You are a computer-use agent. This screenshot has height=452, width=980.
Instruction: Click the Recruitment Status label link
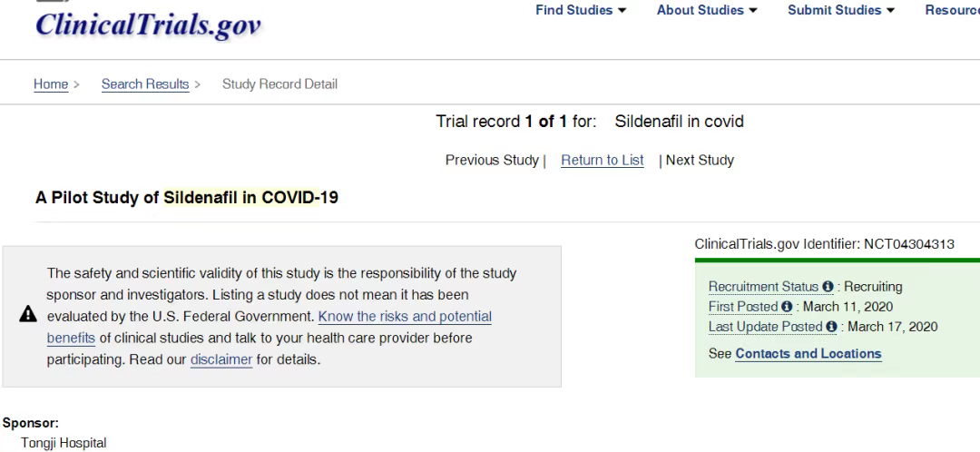click(763, 286)
